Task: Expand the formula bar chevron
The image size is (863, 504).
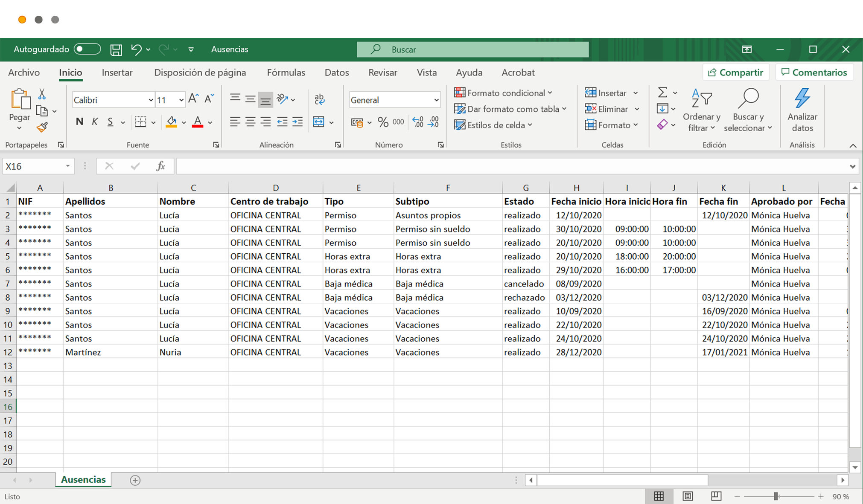Action: pyautogui.click(x=852, y=166)
